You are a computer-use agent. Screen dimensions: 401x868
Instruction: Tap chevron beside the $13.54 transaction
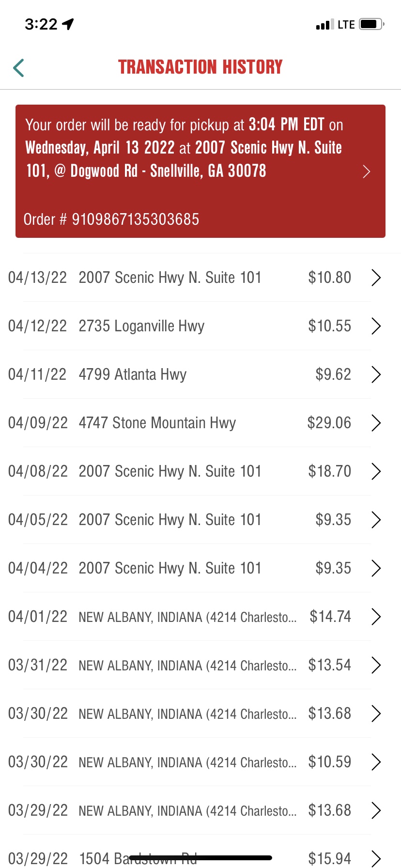(x=376, y=665)
